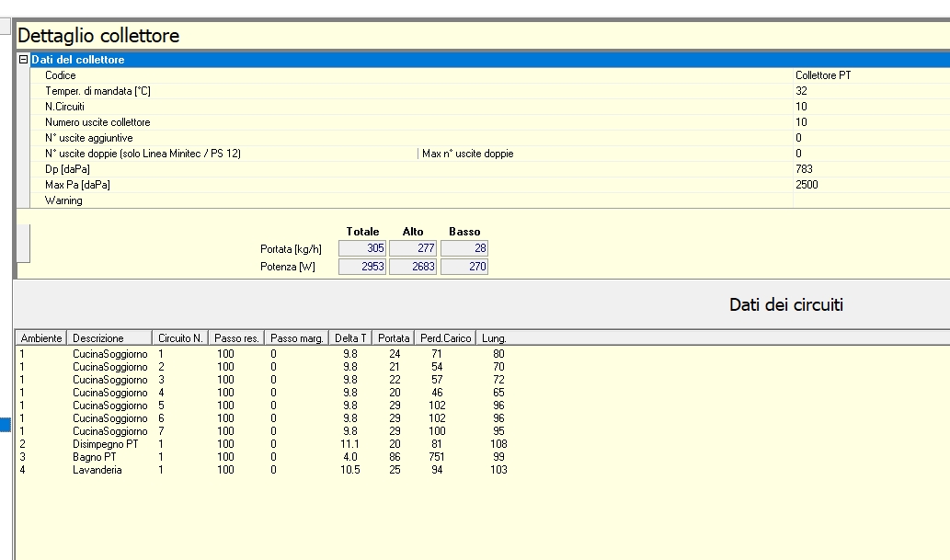Sort by the Ambiente column header

(x=41, y=338)
